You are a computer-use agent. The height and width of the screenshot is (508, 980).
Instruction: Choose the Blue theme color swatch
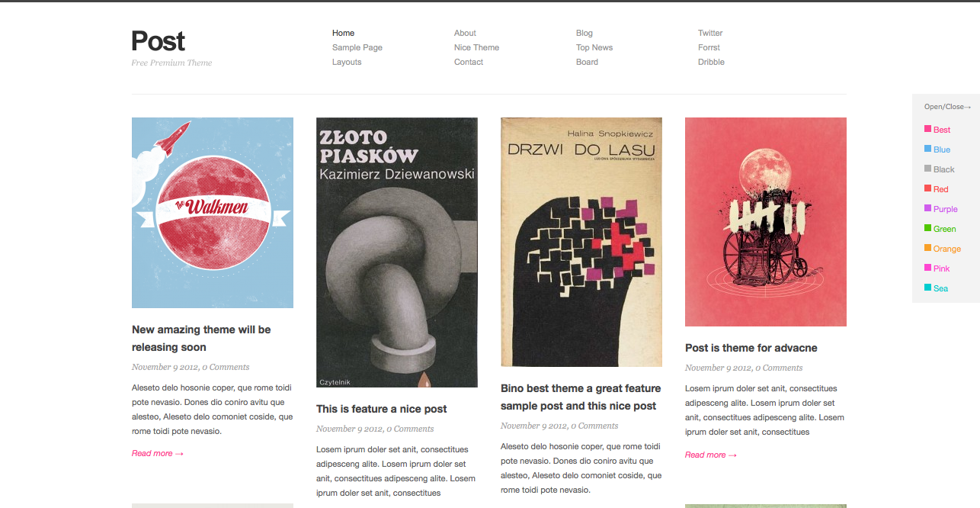tap(928, 150)
